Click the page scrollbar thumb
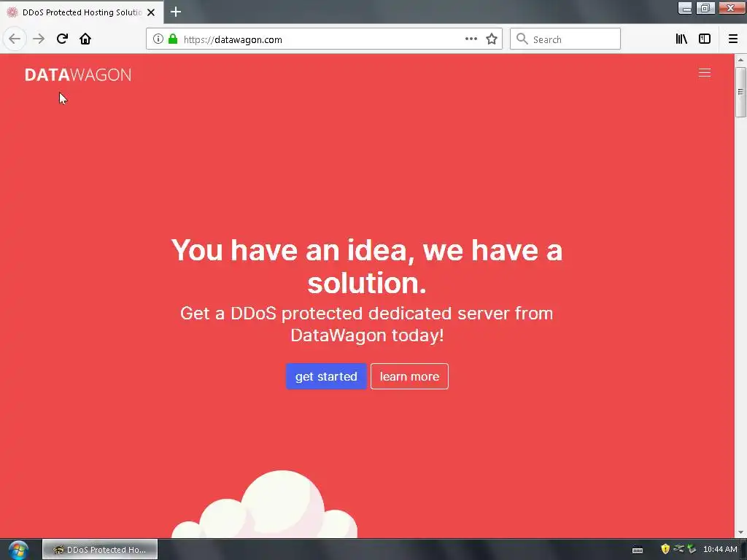Viewport: 747px width, 560px height. [740, 92]
